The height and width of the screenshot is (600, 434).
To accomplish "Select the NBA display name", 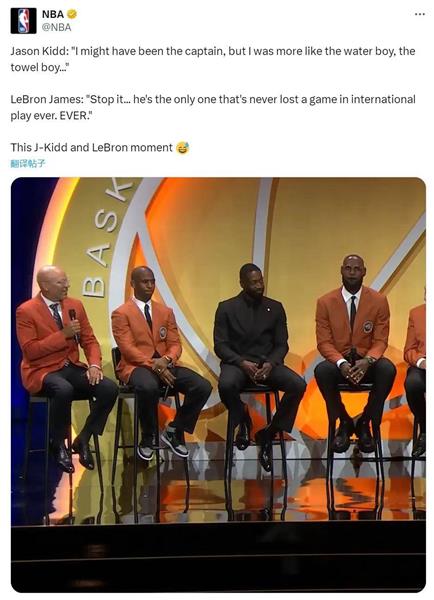I will point(53,14).
